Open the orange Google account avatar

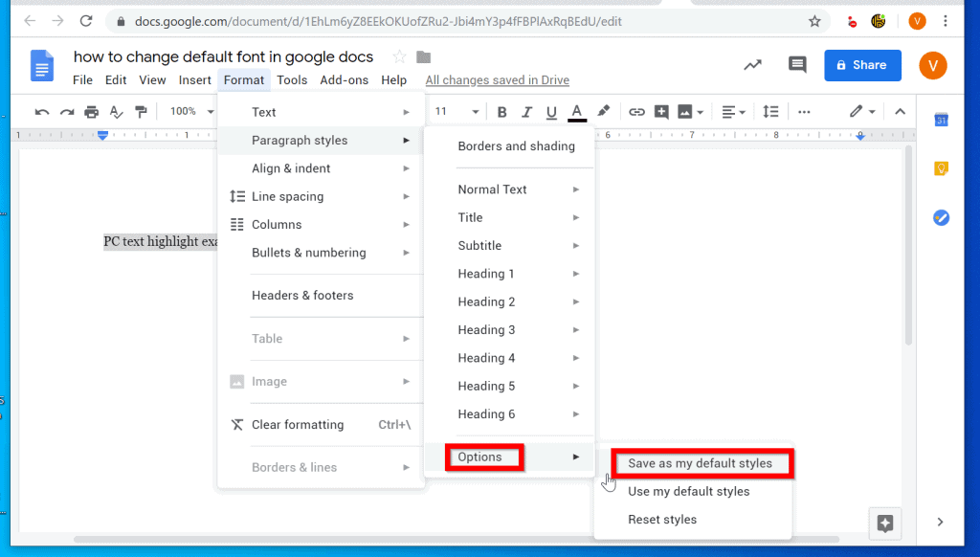click(932, 65)
